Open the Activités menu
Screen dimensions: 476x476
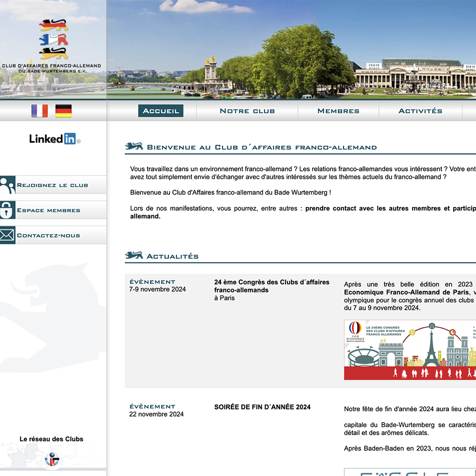420,111
